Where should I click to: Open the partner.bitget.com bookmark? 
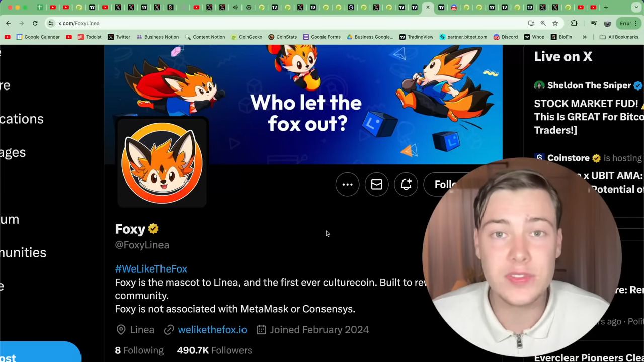(x=463, y=37)
